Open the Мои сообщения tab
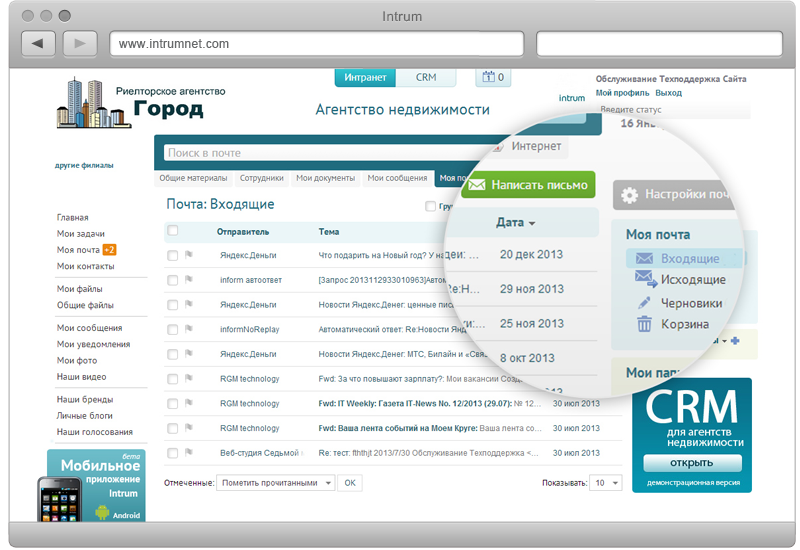The height and width of the screenshot is (550, 800). pos(397,178)
